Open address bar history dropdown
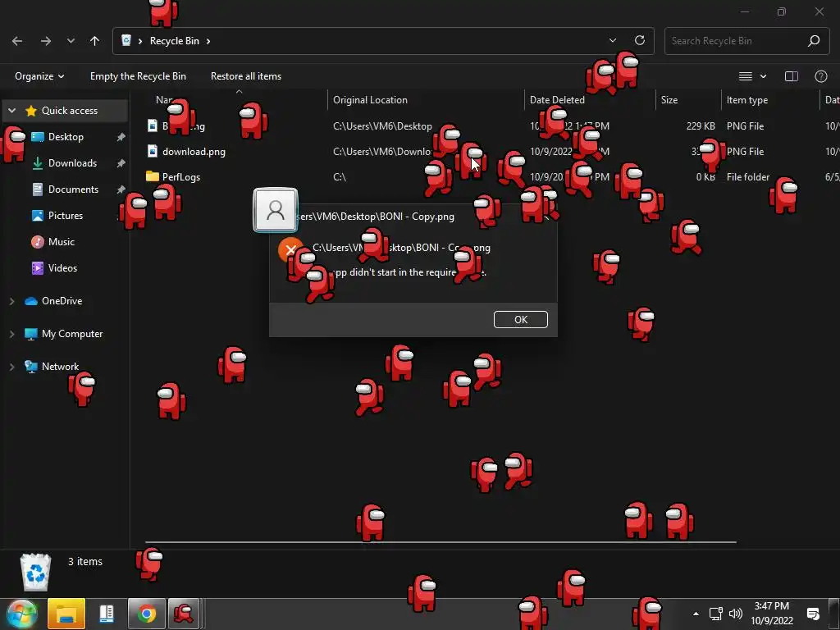840x630 pixels. (612, 41)
